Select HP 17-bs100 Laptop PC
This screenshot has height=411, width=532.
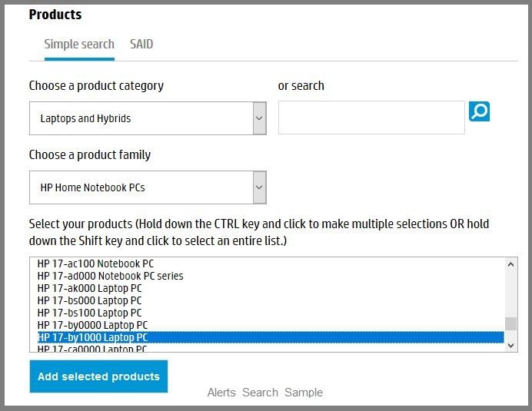click(271, 313)
